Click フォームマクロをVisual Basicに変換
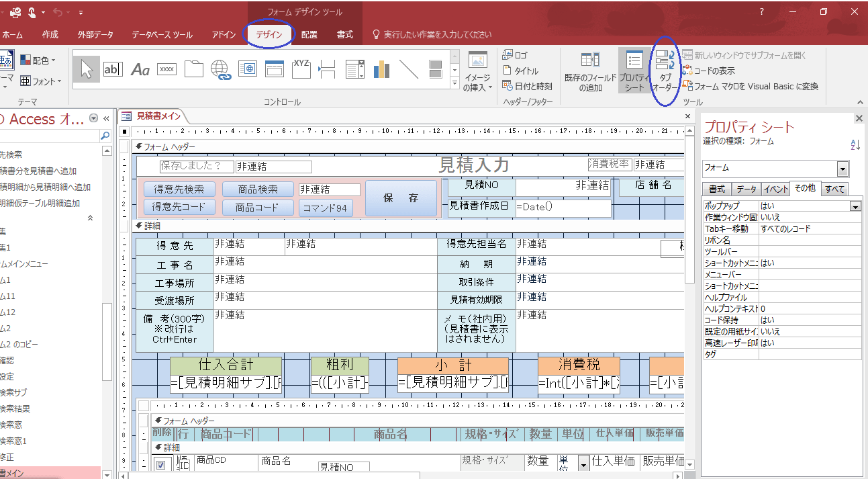The image size is (868, 479). point(751,86)
